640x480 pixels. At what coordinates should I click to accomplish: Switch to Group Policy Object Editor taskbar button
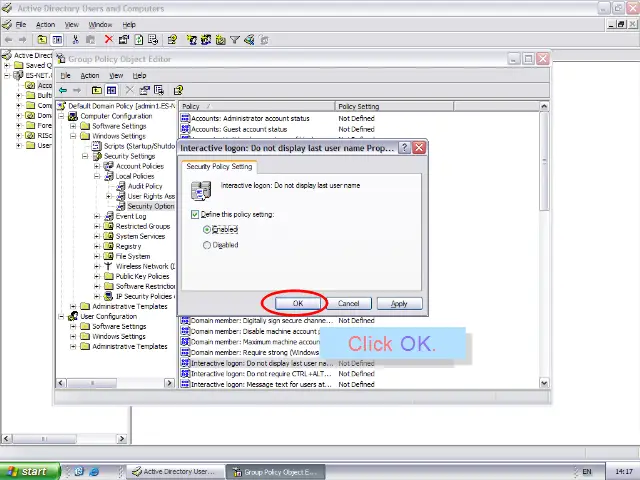pos(276,472)
